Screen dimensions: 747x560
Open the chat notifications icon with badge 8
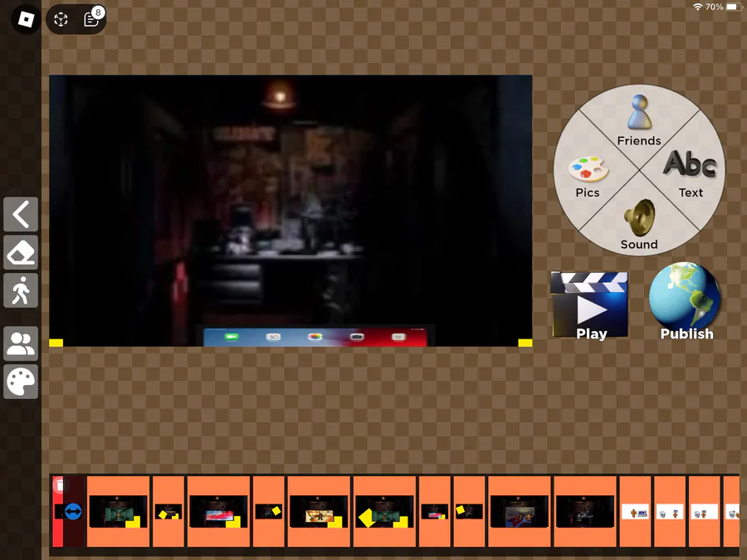click(91, 19)
